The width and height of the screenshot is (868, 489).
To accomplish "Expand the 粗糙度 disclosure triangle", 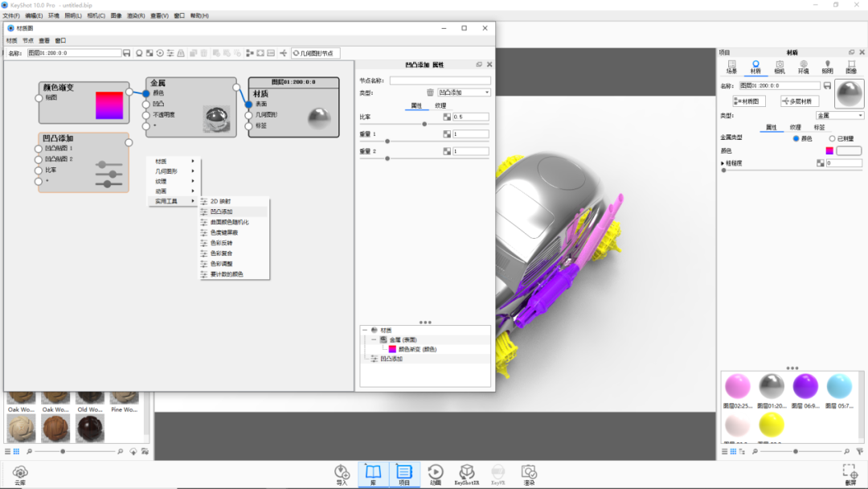I will [723, 163].
